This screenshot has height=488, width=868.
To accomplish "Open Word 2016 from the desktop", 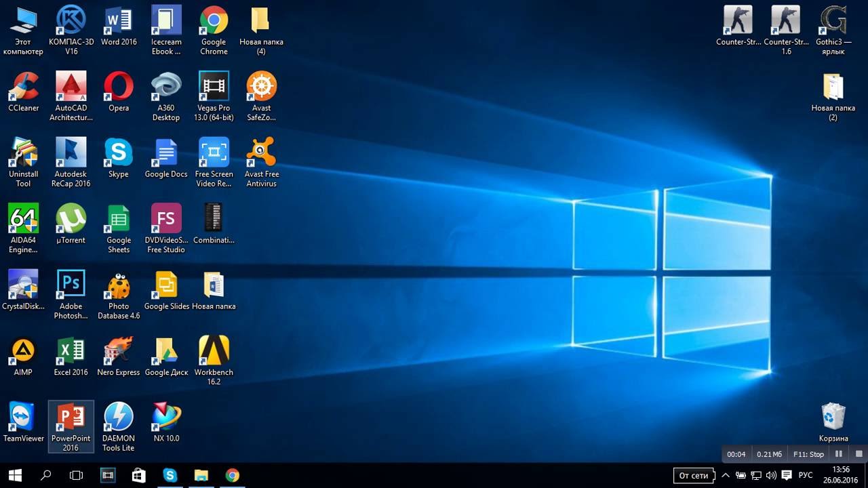I will pyautogui.click(x=119, y=26).
